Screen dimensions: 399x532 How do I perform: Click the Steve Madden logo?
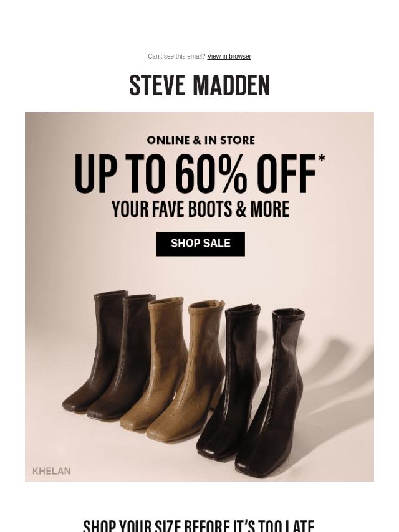tap(199, 85)
